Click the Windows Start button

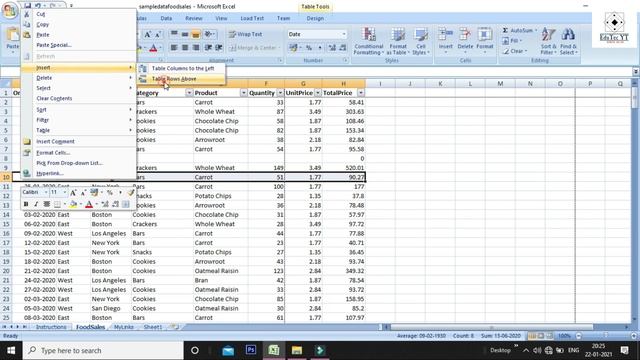click(11, 351)
